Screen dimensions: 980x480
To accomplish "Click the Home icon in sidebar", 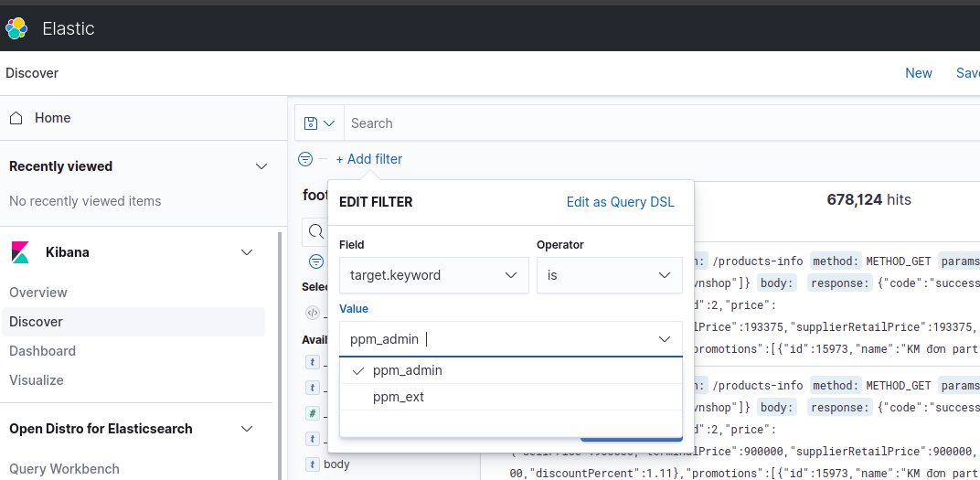I will (16, 118).
